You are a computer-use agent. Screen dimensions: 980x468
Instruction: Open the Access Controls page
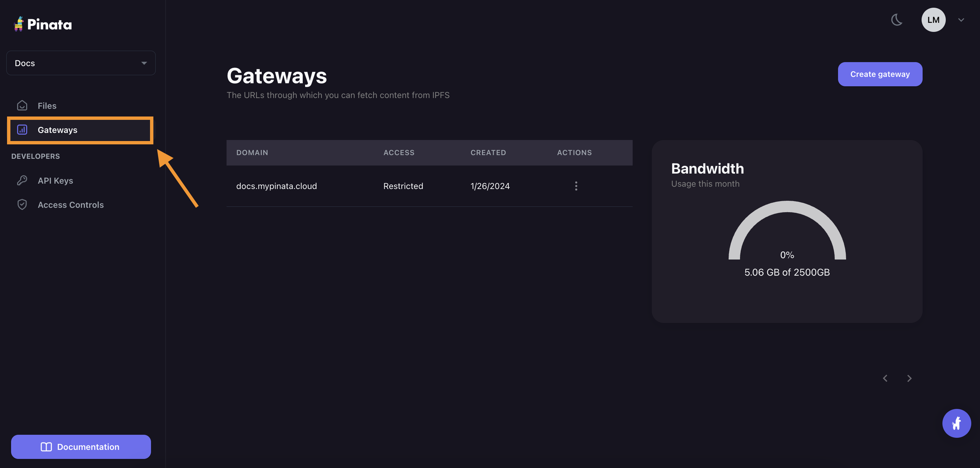(x=70, y=205)
